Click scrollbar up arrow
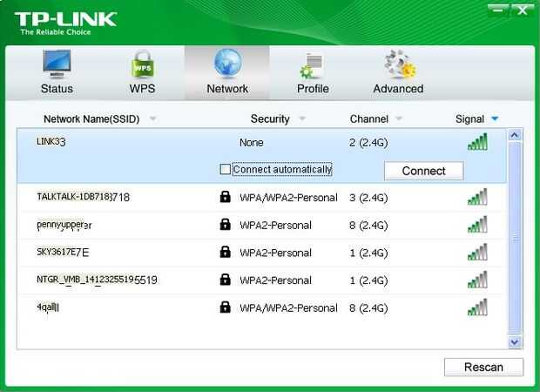The height and width of the screenshot is (392, 540). tap(515, 135)
